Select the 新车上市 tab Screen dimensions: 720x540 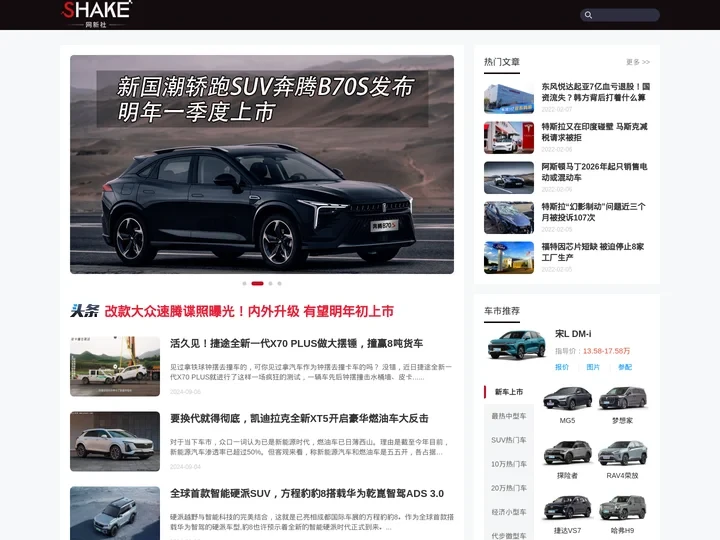[x=509, y=392]
